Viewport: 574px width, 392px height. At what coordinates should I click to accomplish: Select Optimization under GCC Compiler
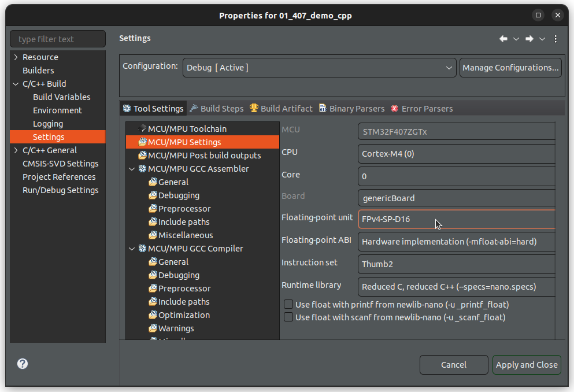click(x=184, y=315)
